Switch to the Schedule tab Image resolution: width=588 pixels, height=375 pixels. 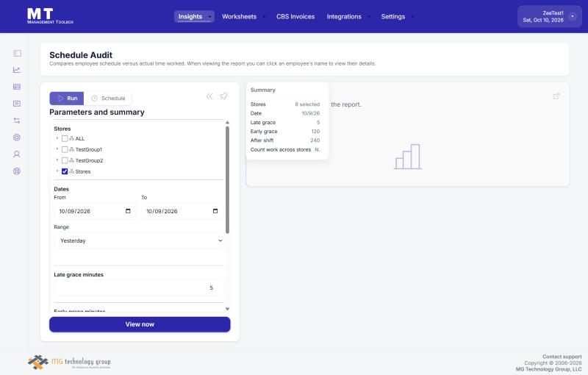pyautogui.click(x=108, y=99)
